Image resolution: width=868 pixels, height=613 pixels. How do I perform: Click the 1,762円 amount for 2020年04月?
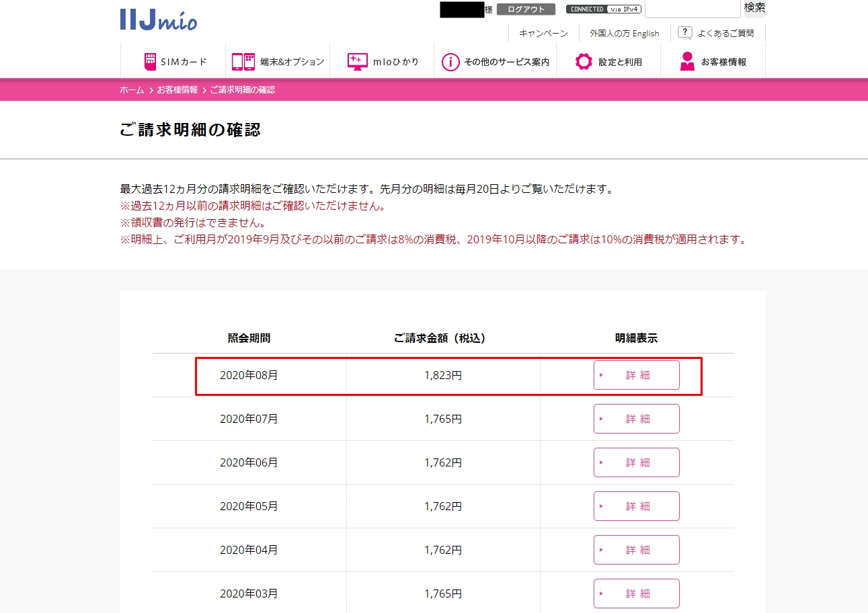[x=443, y=550]
